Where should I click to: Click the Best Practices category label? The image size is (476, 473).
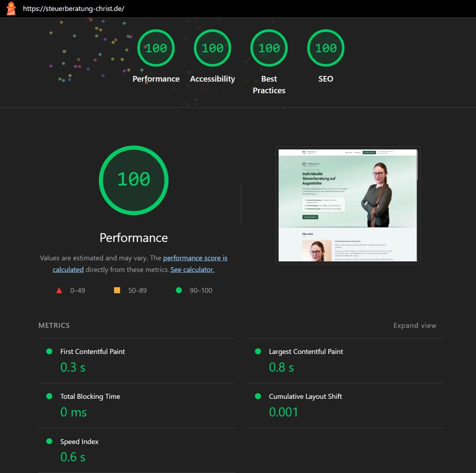click(269, 84)
